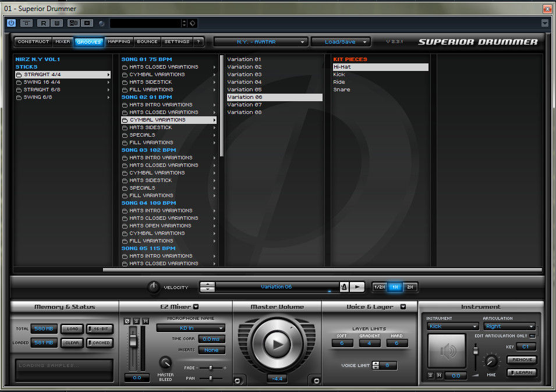Viewport: 556px width, 392px height.
Task: Solo the EZ Mixer channel
Action: 136,321
